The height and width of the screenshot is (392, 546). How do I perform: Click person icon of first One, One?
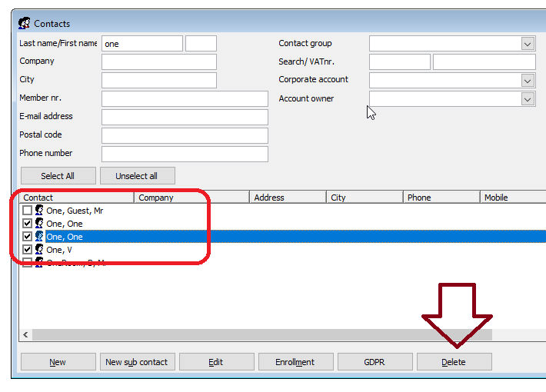[39, 223]
